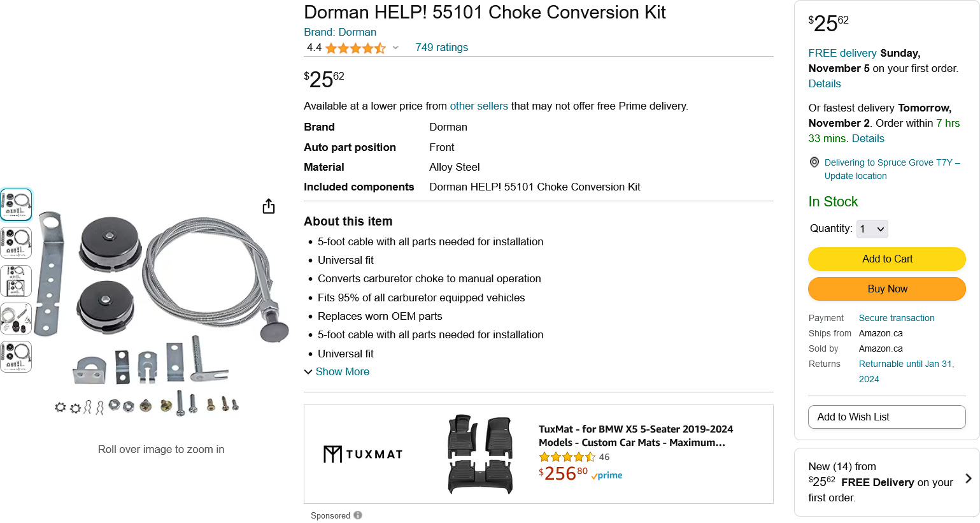This screenshot has width=980, height=523.
Task: Expand the New (14) offers chevron
Action: tap(968, 478)
